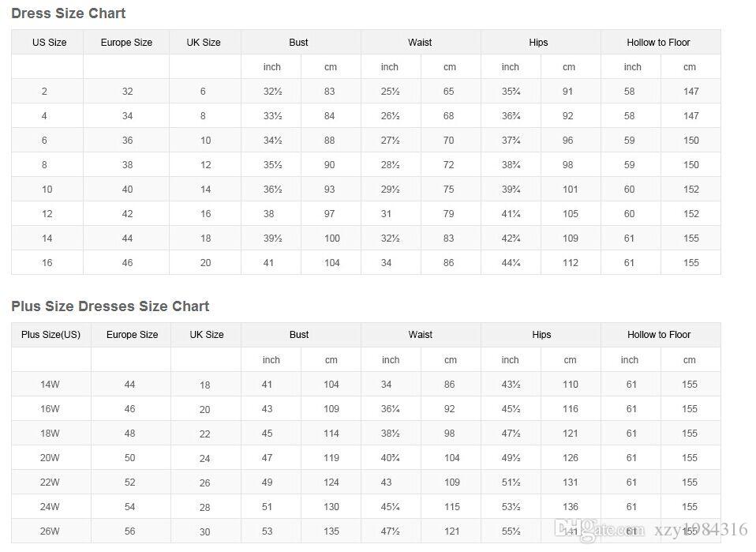Click the 26W plus size cell
The height and width of the screenshot is (552, 756).
pos(50,531)
